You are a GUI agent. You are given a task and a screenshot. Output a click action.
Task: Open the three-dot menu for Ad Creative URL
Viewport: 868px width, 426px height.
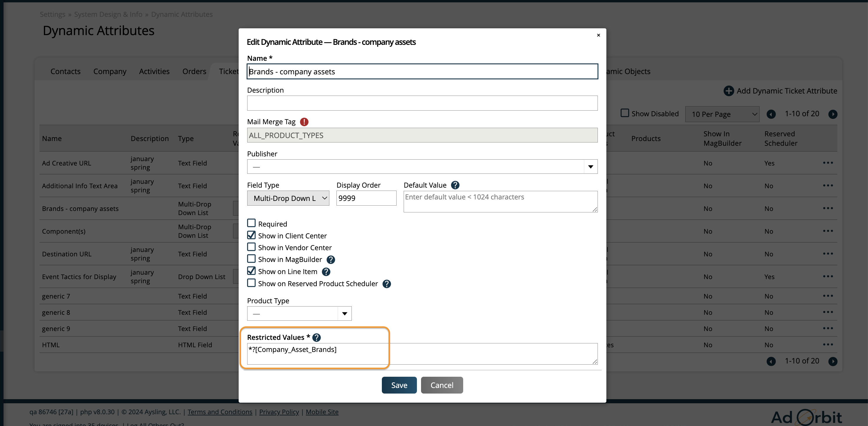coord(828,163)
